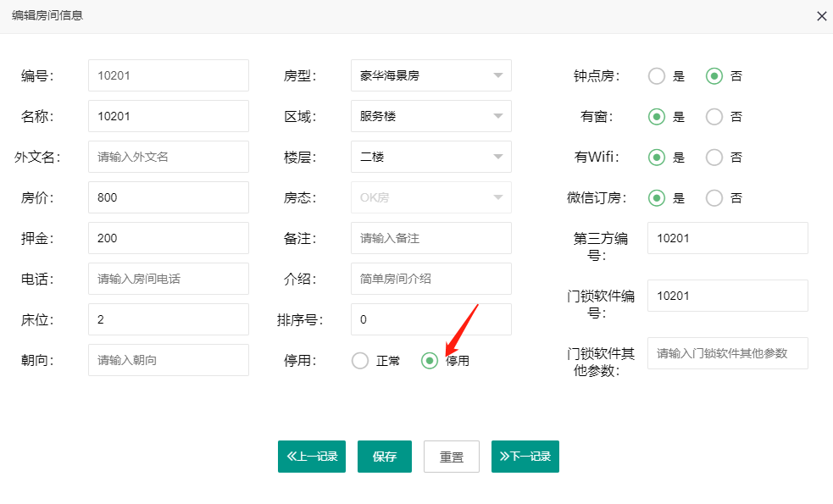Choose 否 for 有Wifi

(x=714, y=158)
